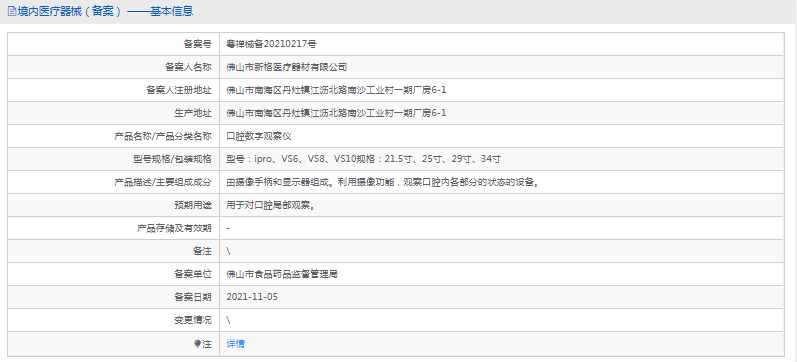Click the 产品存储及有效期 row label
The image size is (797, 362).
(x=174, y=228)
